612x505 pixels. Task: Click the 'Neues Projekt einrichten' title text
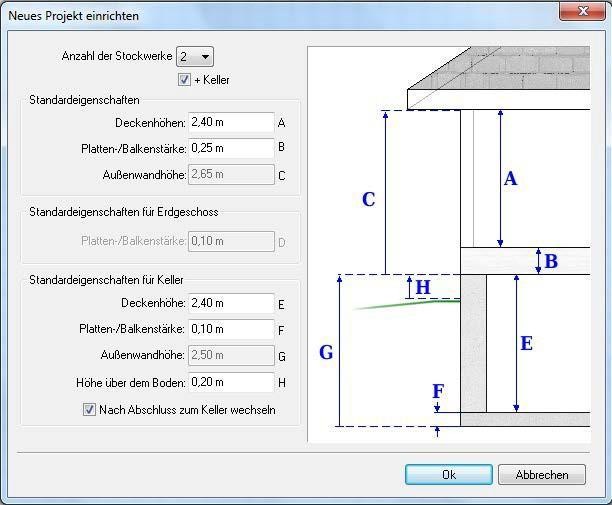click(x=73, y=16)
